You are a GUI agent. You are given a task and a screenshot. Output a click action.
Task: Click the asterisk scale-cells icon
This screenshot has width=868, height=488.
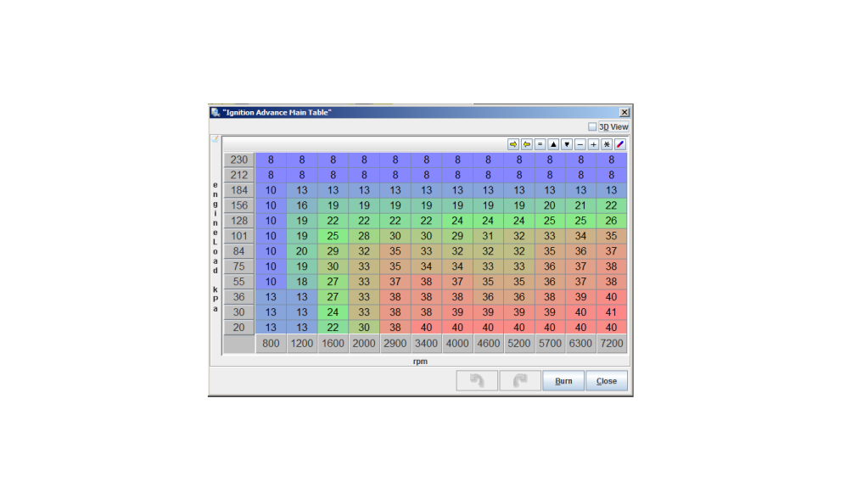click(x=607, y=144)
